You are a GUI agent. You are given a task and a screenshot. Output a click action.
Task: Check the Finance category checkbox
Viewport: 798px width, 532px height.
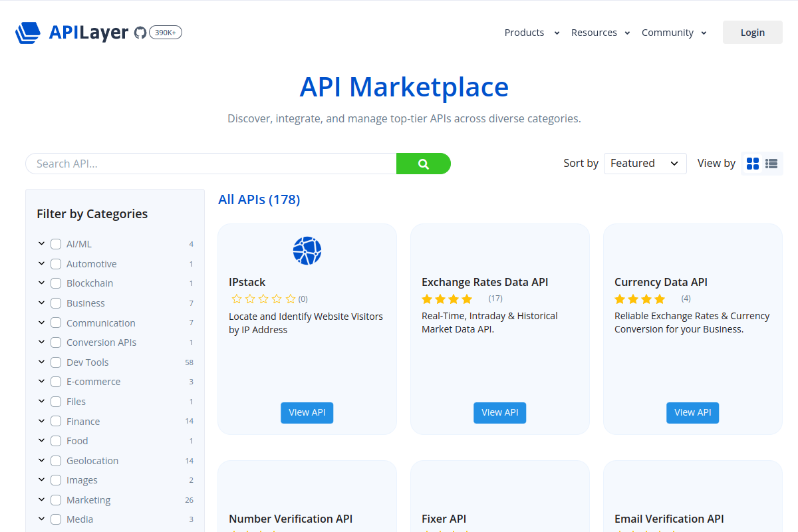pyautogui.click(x=56, y=422)
